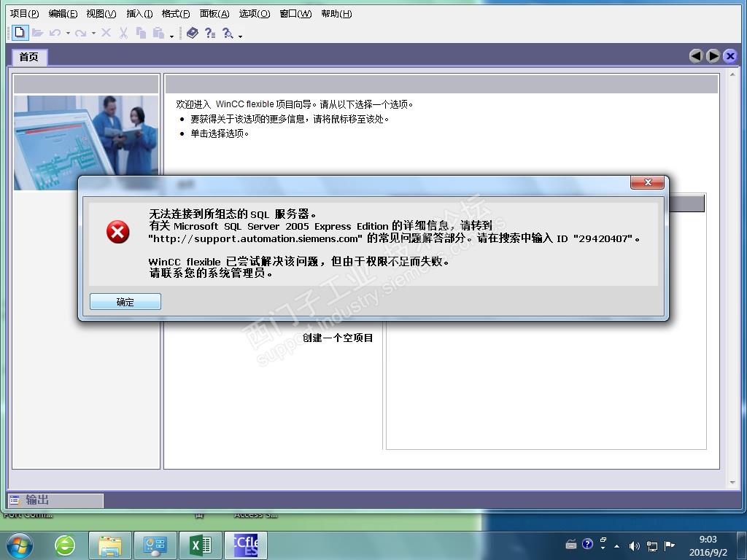
Task: Open the 编辑(E) menu
Action: pos(63,14)
